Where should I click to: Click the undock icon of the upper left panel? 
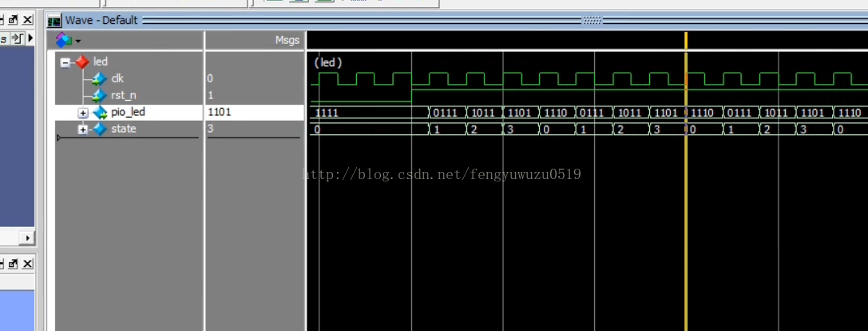coord(12,21)
